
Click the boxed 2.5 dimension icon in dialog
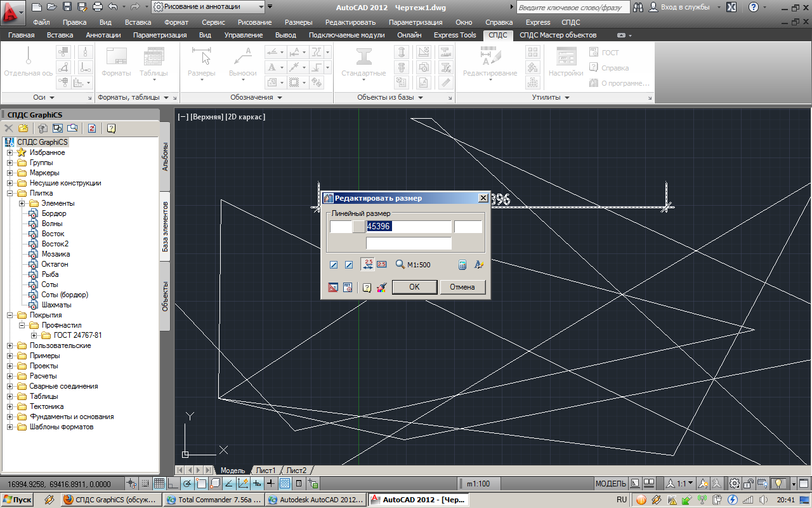click(382, 264)
